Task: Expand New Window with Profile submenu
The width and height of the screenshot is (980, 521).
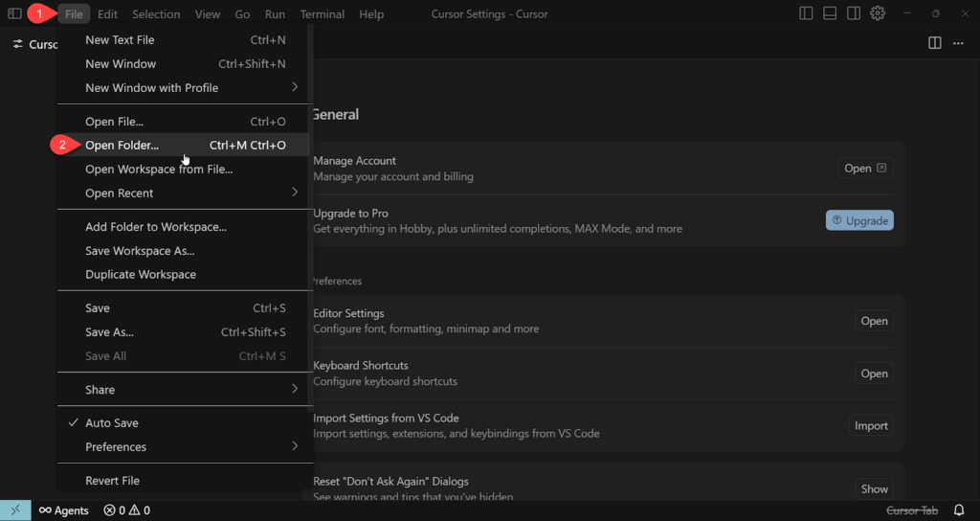Action: coord(183,87)
